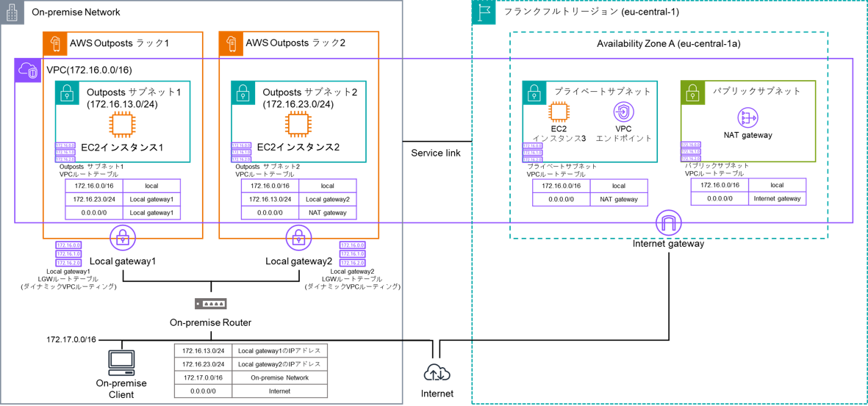
Task: Select the On-premise Client computer icon
Action: (121, 363)
